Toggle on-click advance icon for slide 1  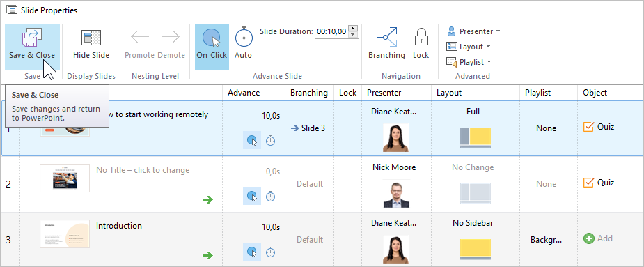point(252,140)
